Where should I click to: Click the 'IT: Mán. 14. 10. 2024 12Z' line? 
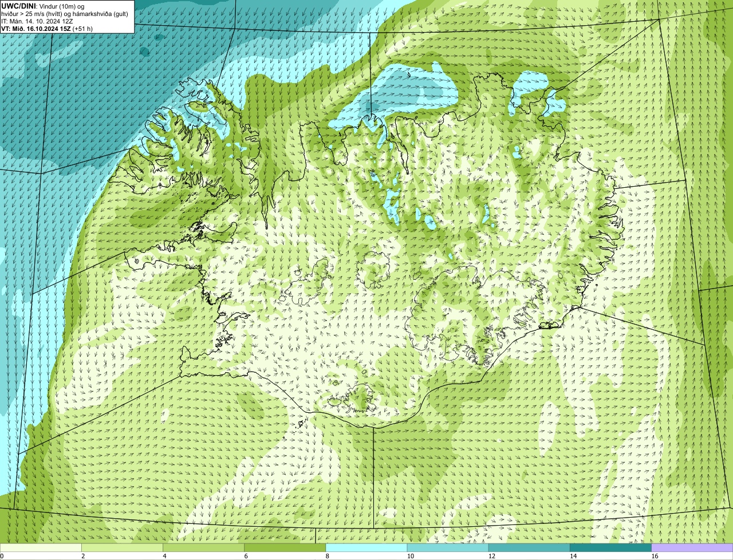[x=37, y=21]
